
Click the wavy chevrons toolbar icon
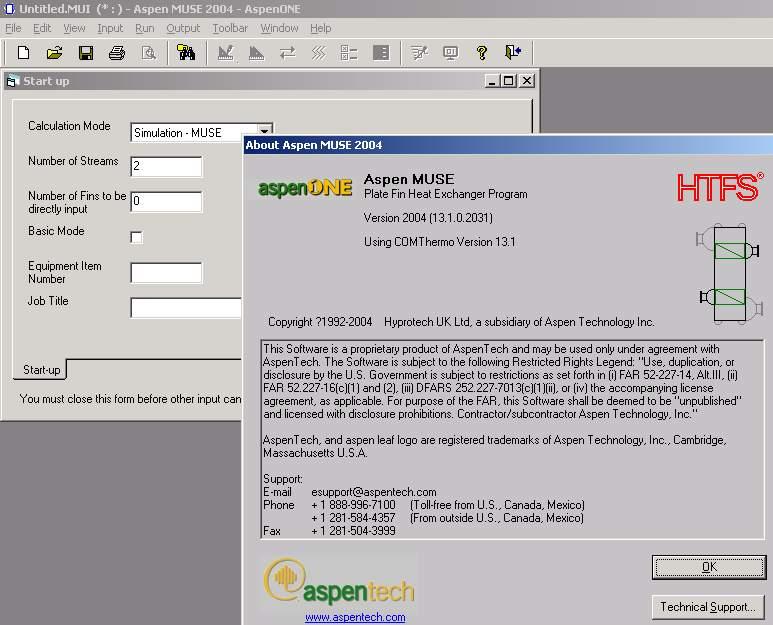319,52
